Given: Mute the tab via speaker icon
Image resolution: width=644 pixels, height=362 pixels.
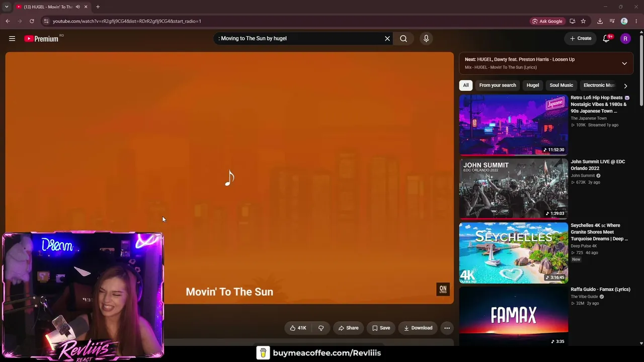Looking at the screenshot, I should click(77, 7).
